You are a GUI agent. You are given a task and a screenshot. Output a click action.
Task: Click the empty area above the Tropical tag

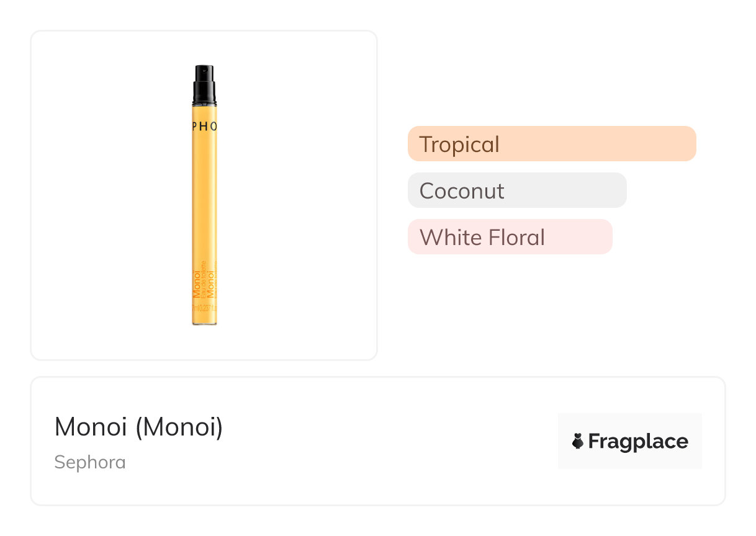pyautogui.click(x=552, y=81)
